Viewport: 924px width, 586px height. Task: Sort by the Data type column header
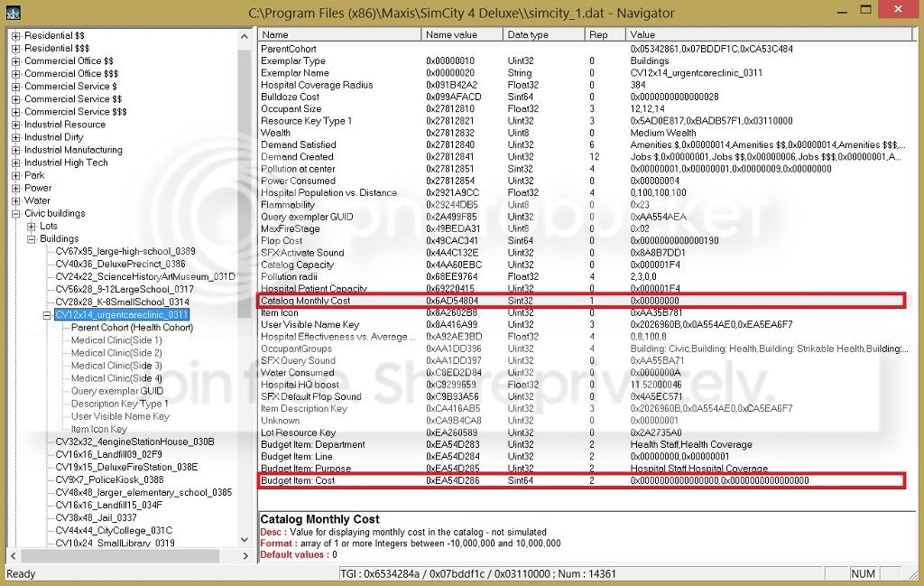(x=543, y=35)
